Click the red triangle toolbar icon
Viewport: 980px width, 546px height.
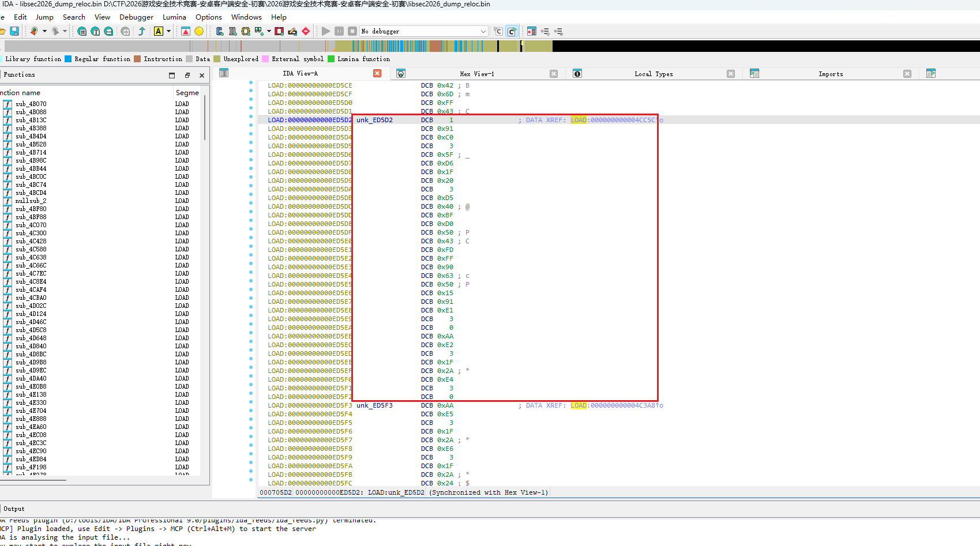pos(185,31)
